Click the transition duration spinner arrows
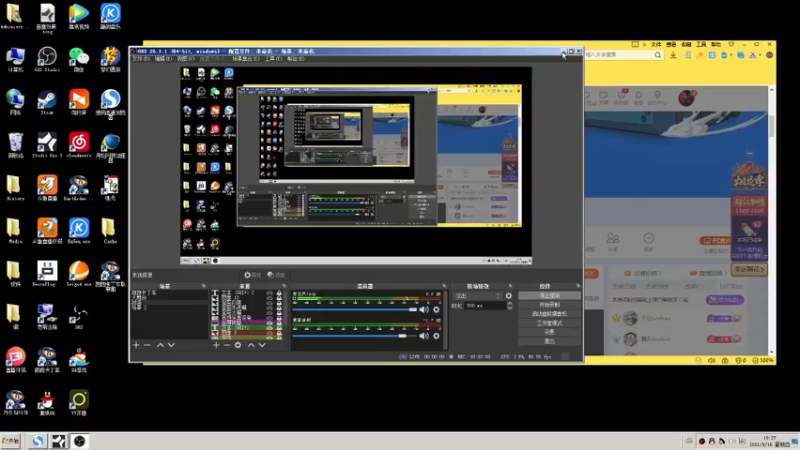Screen dimensions: 800x450 coord(510,306)
